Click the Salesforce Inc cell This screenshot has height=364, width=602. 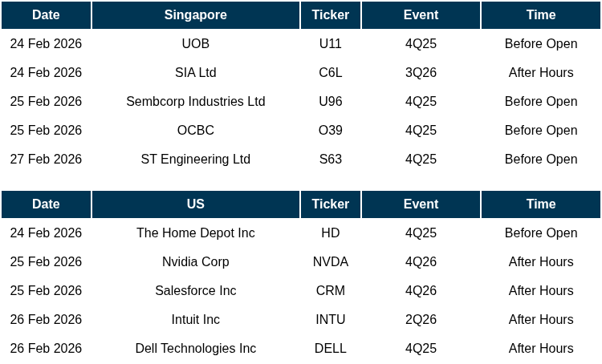[x=196, y=291]
